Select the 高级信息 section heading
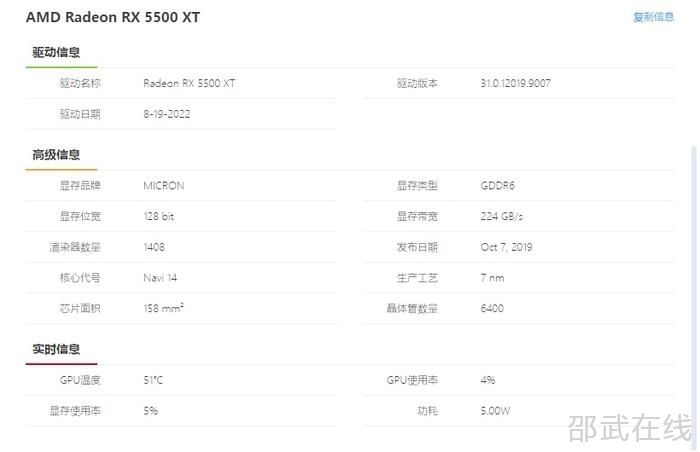The image size is (700, 452). pyautogui.click(x=56, y=155)
